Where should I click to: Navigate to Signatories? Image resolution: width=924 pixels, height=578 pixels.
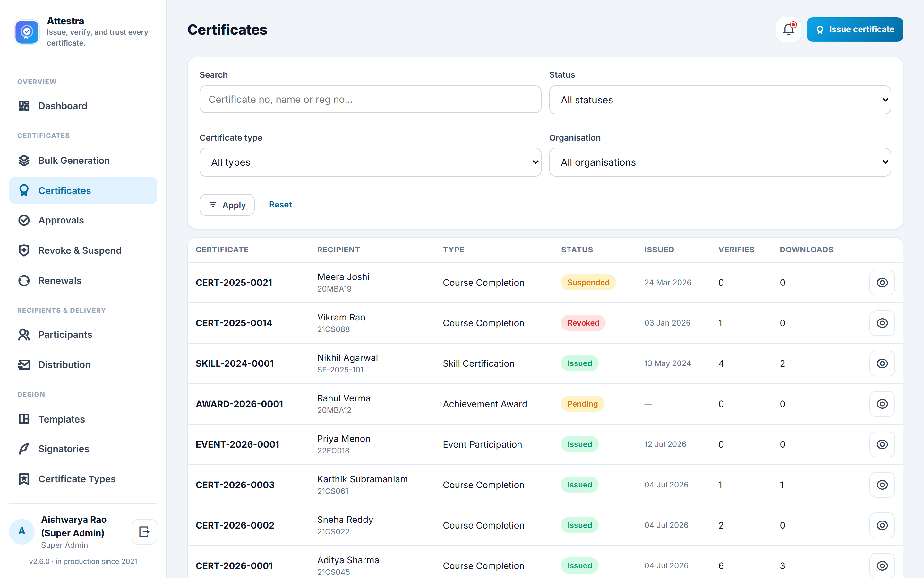83,449
